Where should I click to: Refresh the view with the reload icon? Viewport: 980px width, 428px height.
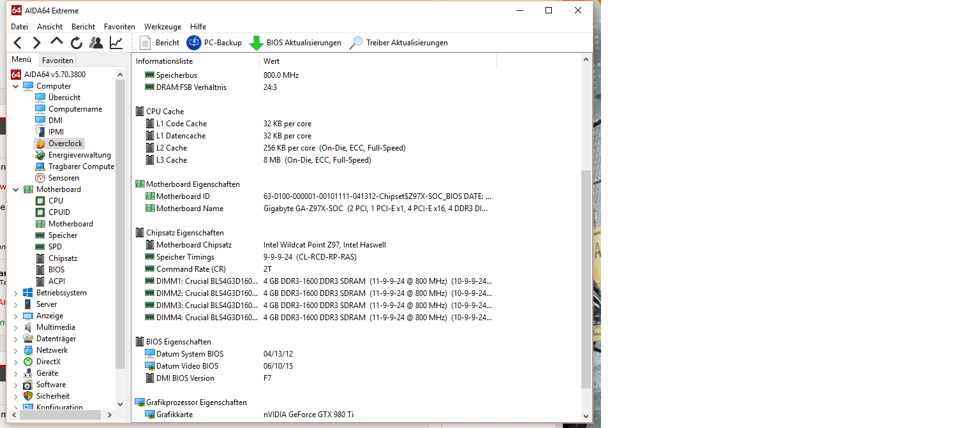(77, 43)
